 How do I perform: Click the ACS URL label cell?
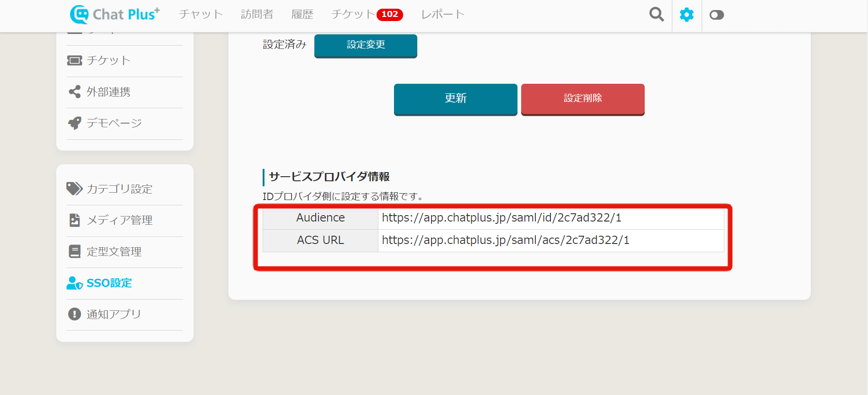320,240
